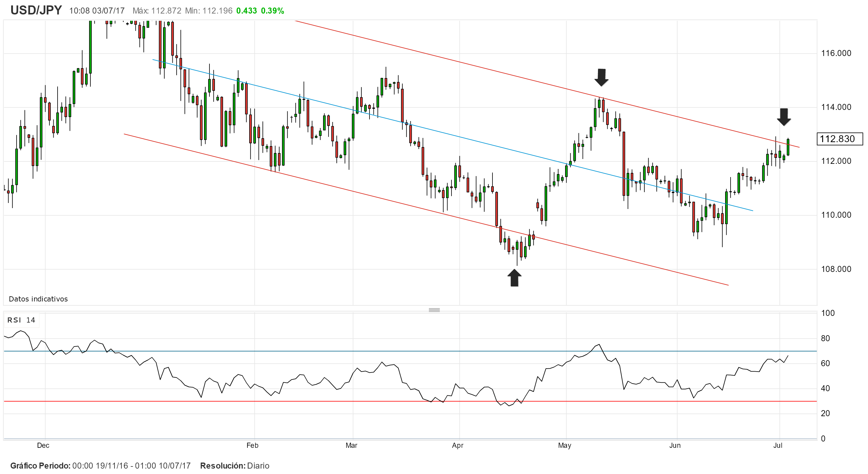Click the May month label on time axis
This screenshot has height=474, width=868.
click(x=565, y=445)
